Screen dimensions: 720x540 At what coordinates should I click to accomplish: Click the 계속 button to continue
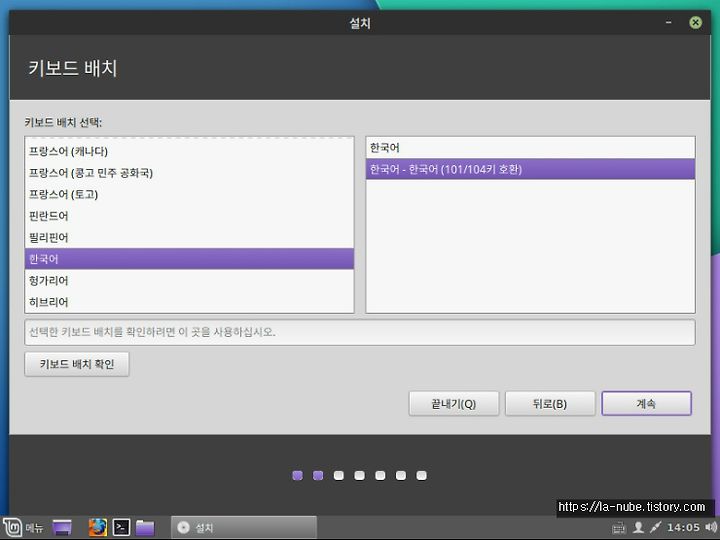647,404
